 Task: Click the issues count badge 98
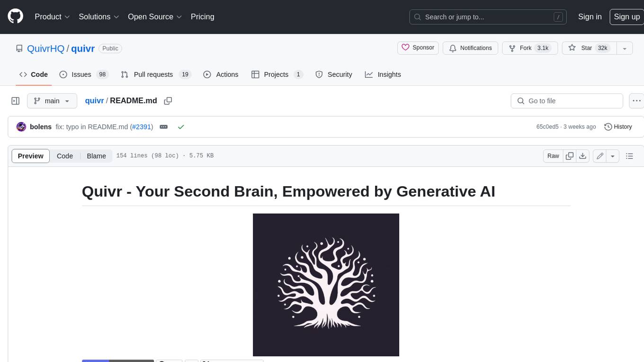tap(102, 74)
